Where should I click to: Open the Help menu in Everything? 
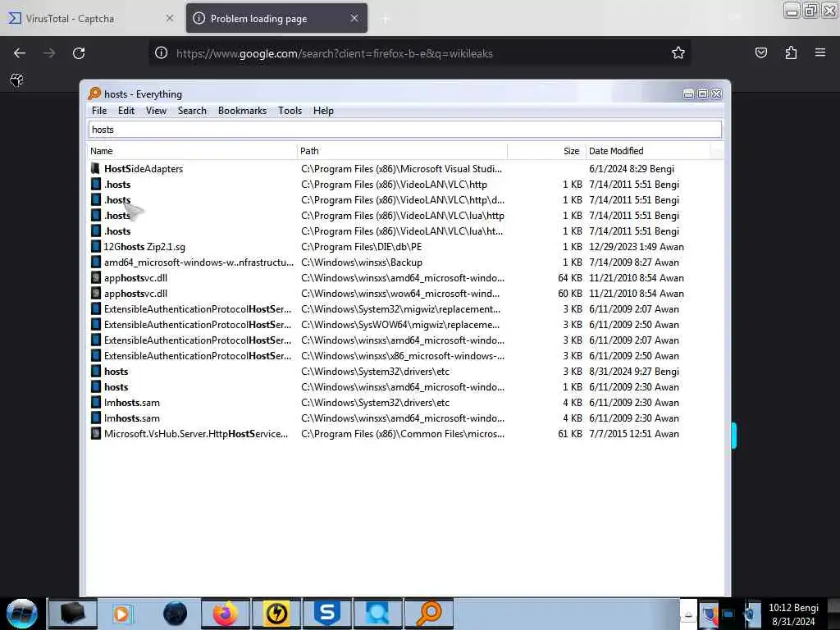[323, 111]
